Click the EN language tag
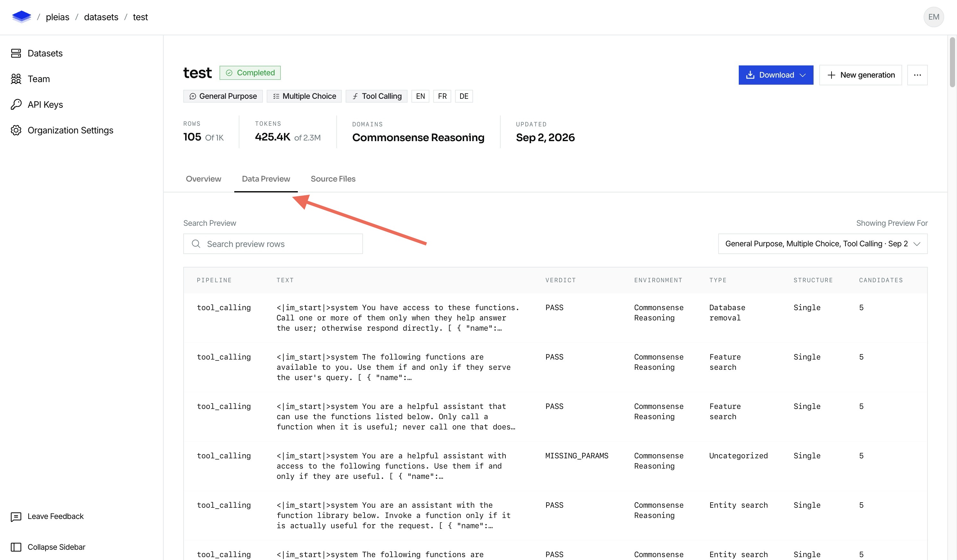This screenshot has width=957, height=560. (x=420, y=96)
